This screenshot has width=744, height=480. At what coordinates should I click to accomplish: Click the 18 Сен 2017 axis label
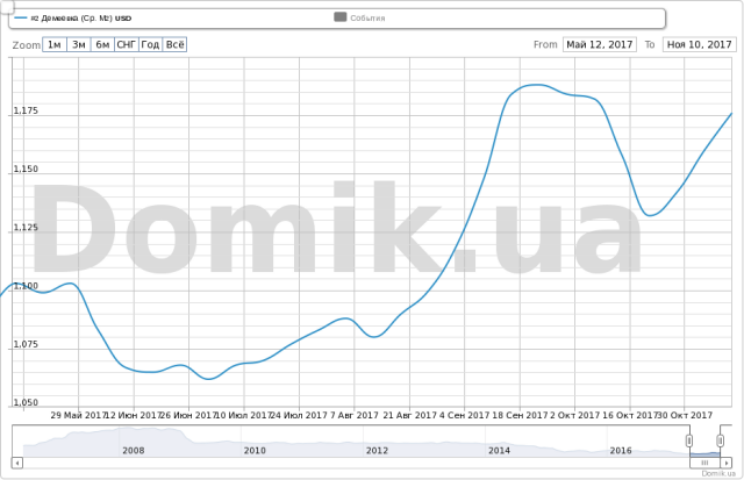pos(520,415)
